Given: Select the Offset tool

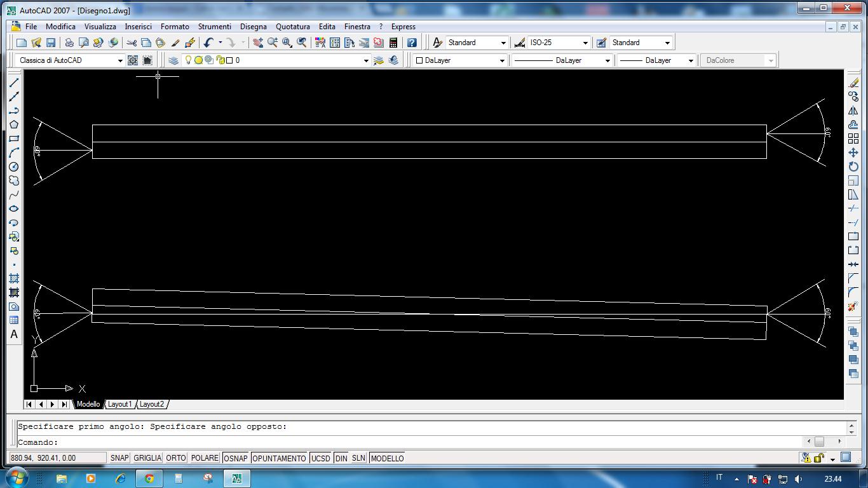Looking at the screenshot, I should tap(853, 125).
